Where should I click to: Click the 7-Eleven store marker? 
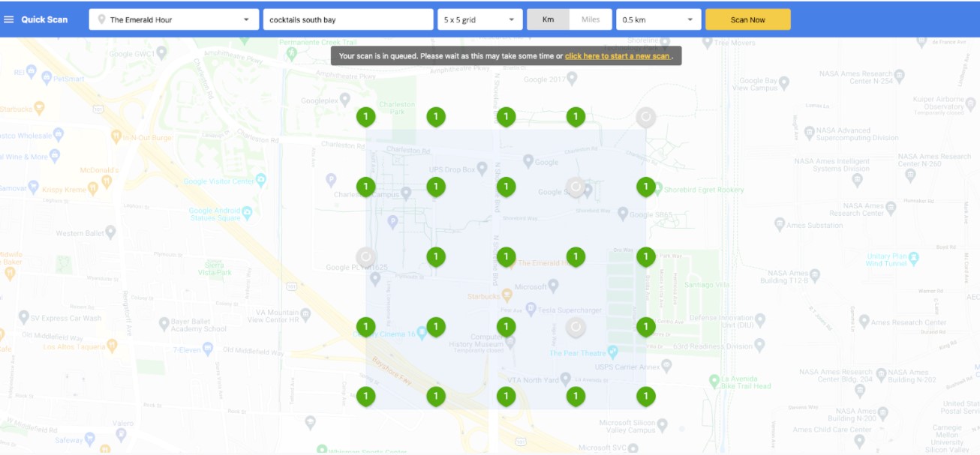point(206,349)
